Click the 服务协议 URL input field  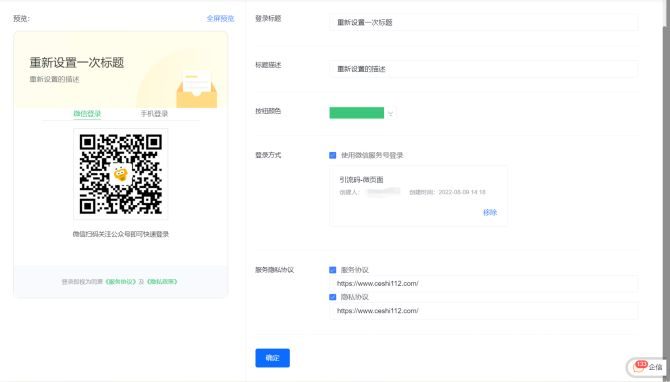tap(484, 283)
